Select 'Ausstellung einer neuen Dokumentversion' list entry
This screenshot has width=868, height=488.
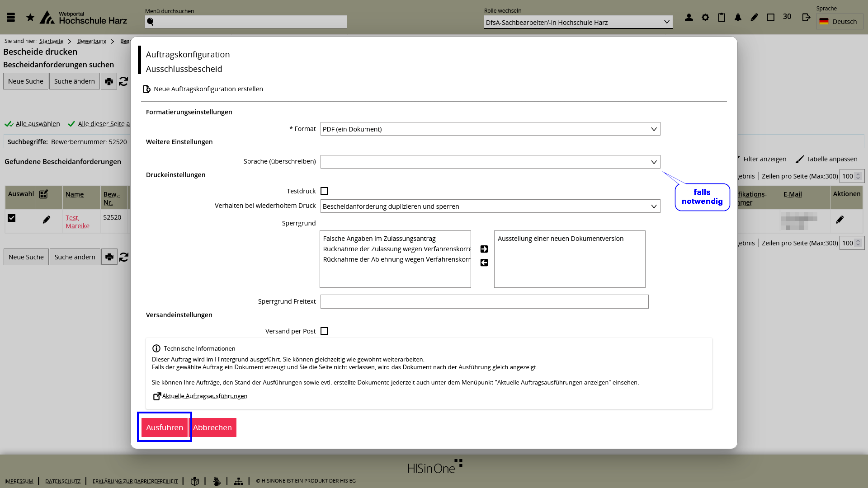click(560, 239)
